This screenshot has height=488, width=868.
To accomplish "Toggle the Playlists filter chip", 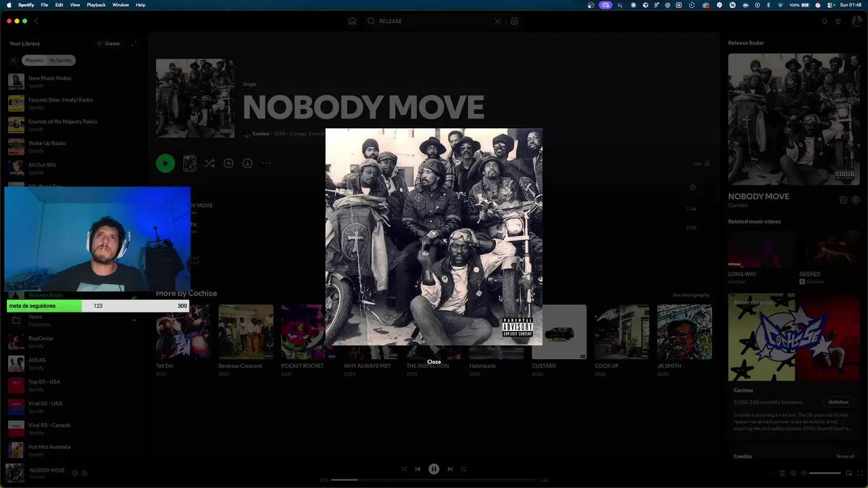I will (x=34, y=60).
